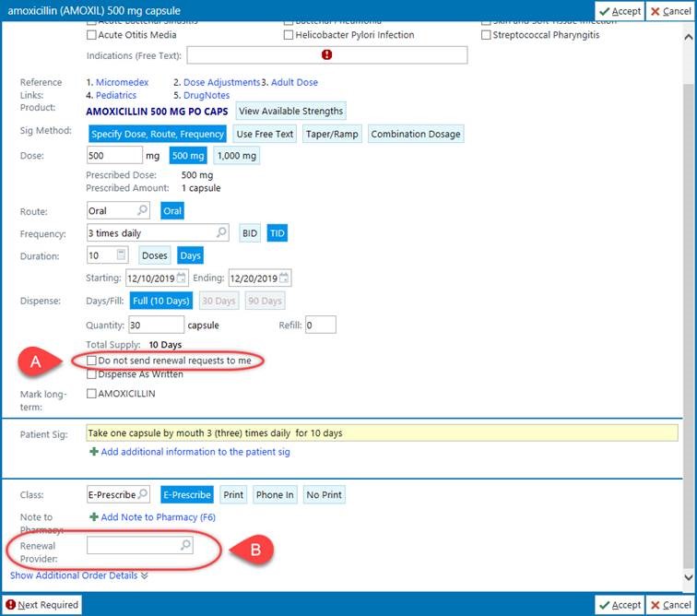Switch sig method to Taper/Ramp
The height and width of the screenshot is (616, 697).
[332, 134]
